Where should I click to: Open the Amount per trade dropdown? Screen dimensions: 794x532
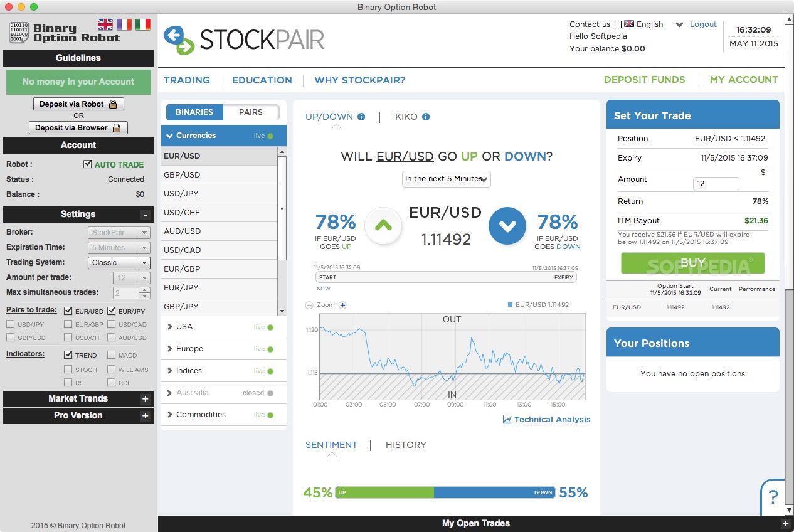coord(132,278)
